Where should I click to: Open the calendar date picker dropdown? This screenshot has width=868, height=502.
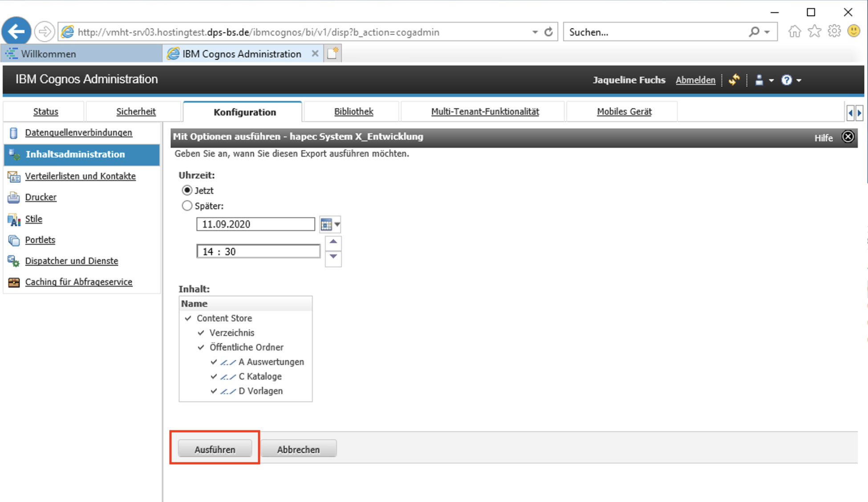(x=329, y=224)
